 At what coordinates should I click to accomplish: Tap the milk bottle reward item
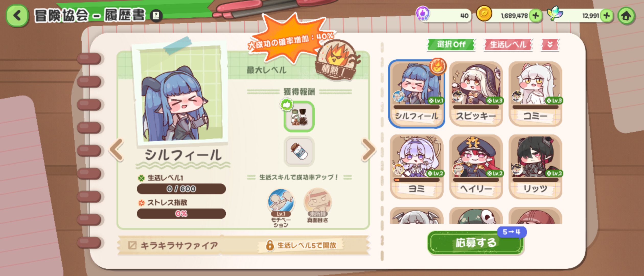click(299, 151)
